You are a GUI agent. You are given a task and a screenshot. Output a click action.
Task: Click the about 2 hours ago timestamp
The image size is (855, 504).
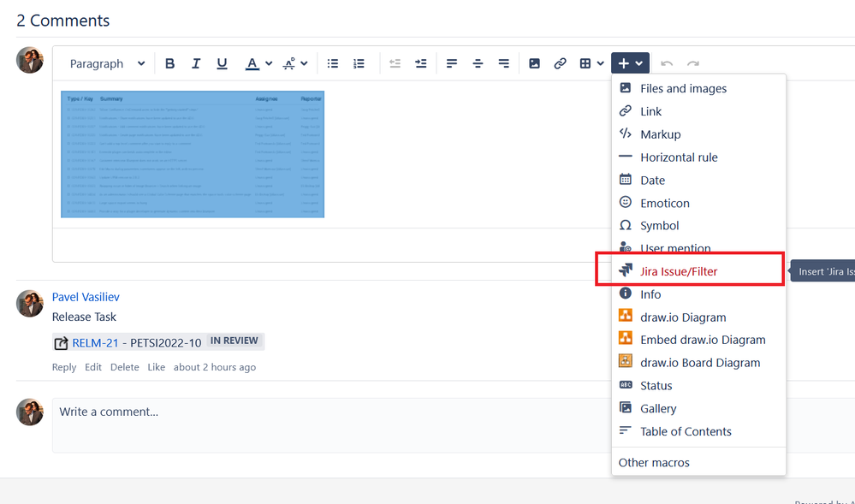pos(215,367)
